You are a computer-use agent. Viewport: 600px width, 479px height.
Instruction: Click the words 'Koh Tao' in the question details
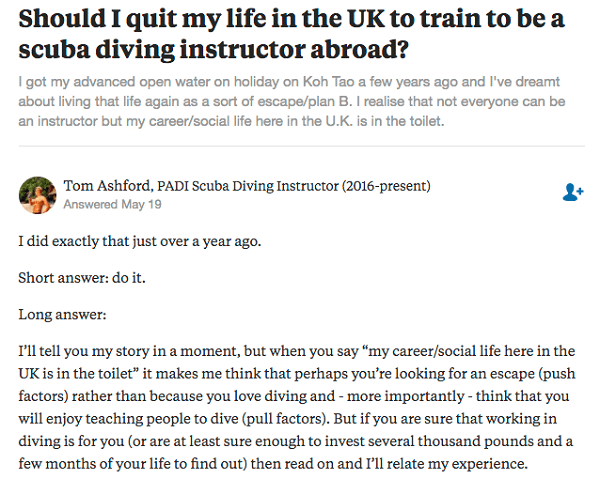(329, 81)
